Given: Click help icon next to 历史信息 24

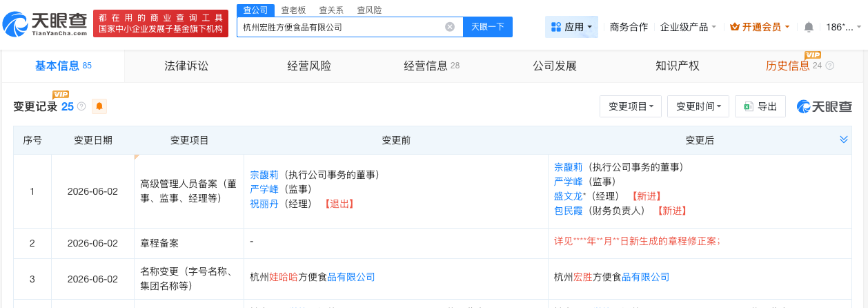Looking at the screenshot, I should 829,66.
